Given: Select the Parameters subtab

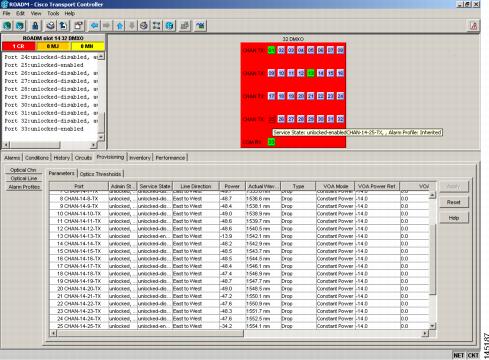Looking at the screenshot, I should click(x=61, y=173).
